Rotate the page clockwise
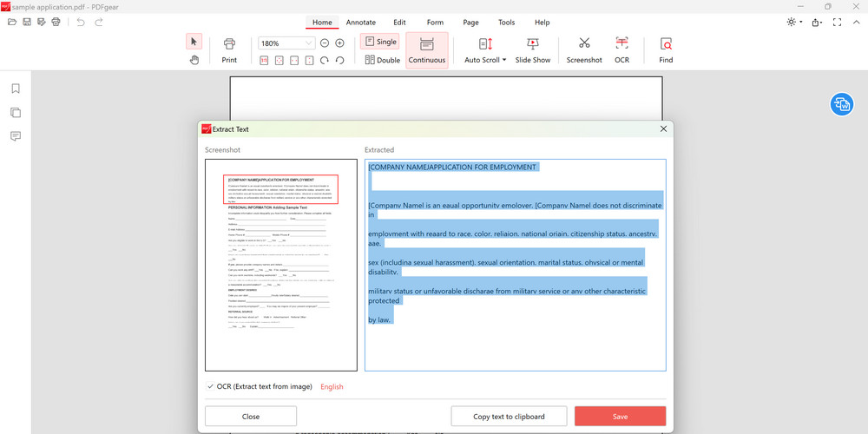This screenshot has height=434, width=868. [x=325, y=60]
